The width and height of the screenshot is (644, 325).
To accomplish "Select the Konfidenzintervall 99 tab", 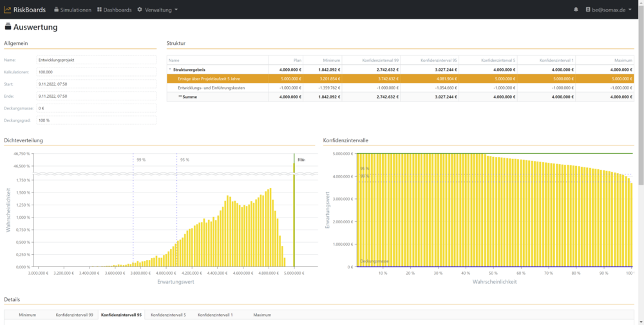I will pyautogui.click(x=74, y=315).
